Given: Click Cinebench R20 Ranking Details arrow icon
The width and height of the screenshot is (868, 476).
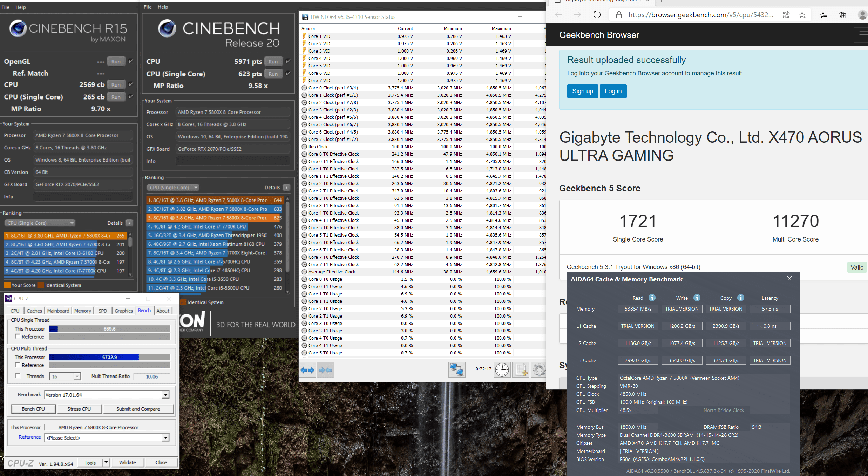Looking at the screenshot, I should 287,188.
